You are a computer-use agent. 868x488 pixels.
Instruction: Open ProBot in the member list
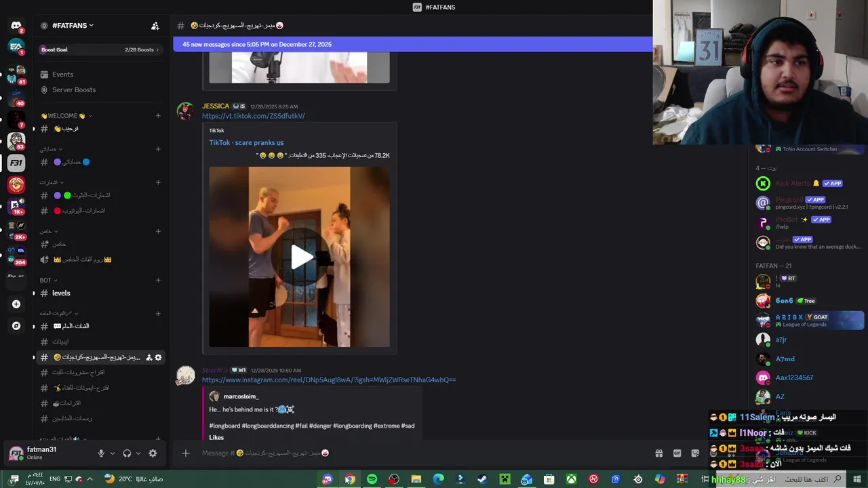[x=810, y=222]
